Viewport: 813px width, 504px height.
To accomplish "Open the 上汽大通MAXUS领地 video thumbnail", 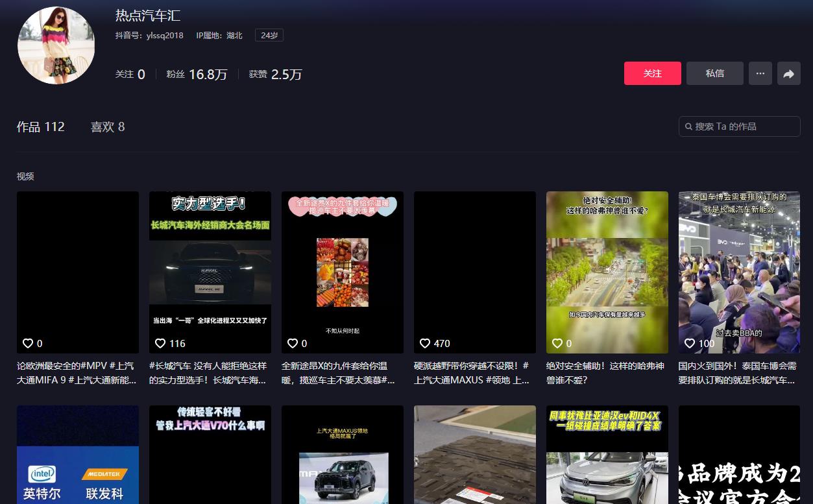I will tap(343, 455).
